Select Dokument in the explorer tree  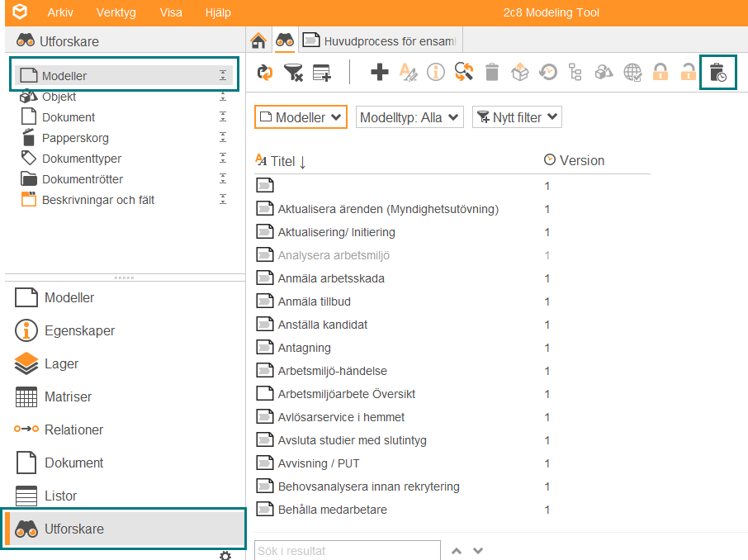[69, 117]
